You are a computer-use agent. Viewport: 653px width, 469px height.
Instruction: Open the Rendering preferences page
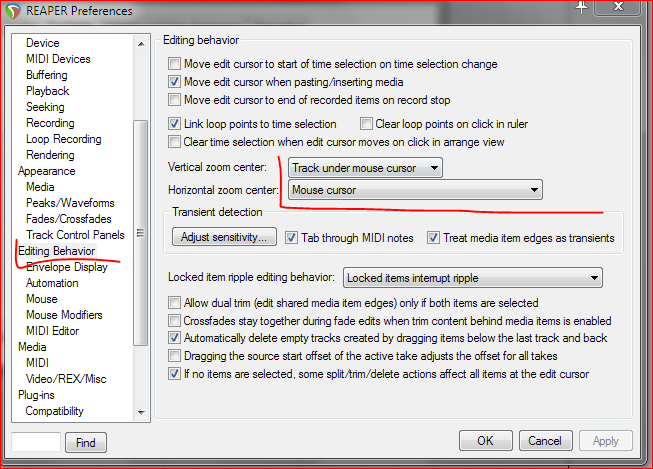tap(50, 155)
